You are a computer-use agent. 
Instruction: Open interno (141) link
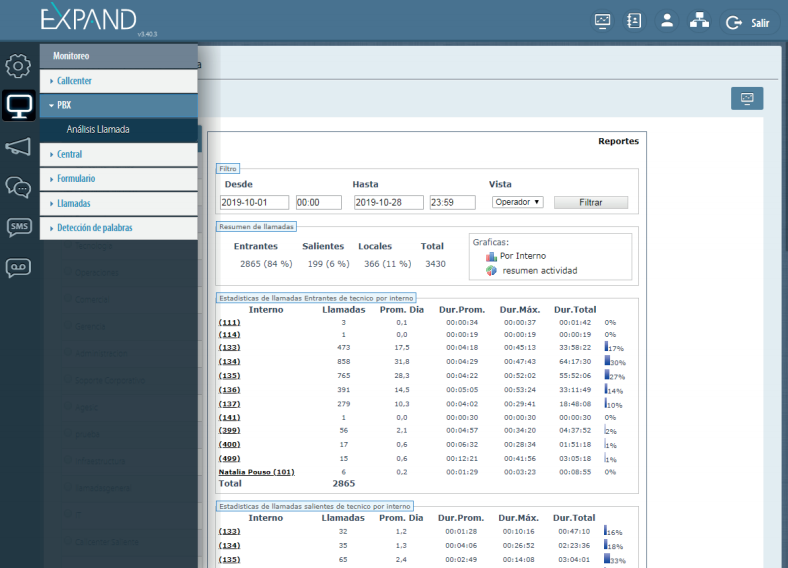229,418
